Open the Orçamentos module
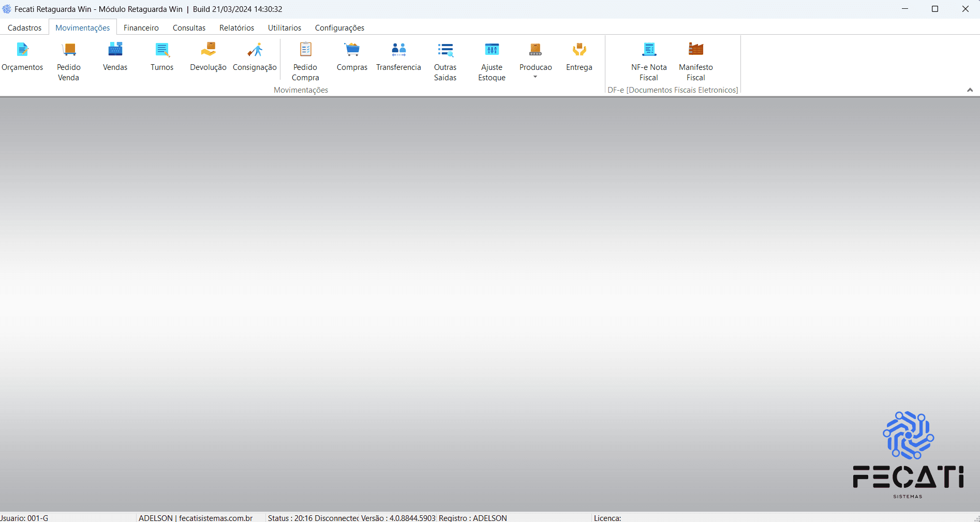980x522 pixels. click(22, 50)
